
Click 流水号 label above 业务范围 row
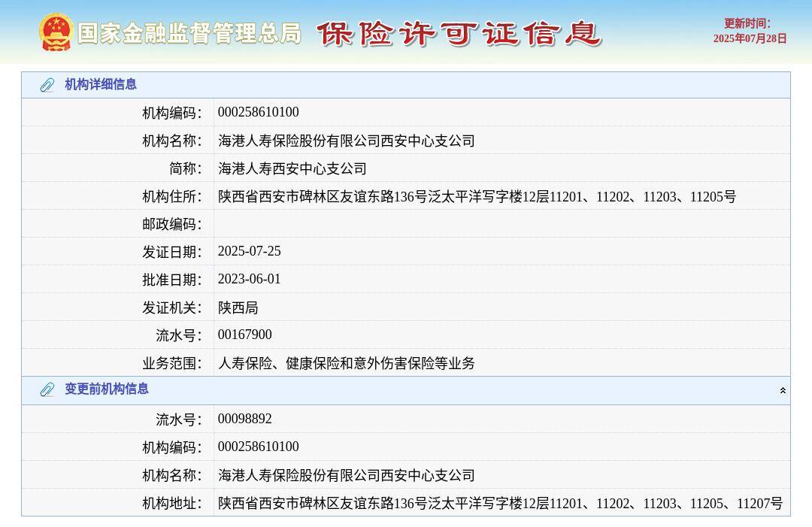click(x=179, y=335)
